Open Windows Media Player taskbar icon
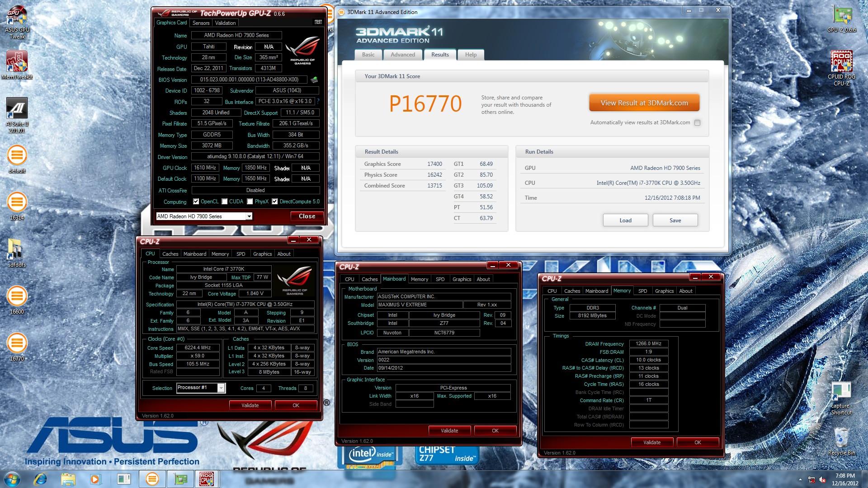This screenshot has width=868, height=488. tap(95, 479)
